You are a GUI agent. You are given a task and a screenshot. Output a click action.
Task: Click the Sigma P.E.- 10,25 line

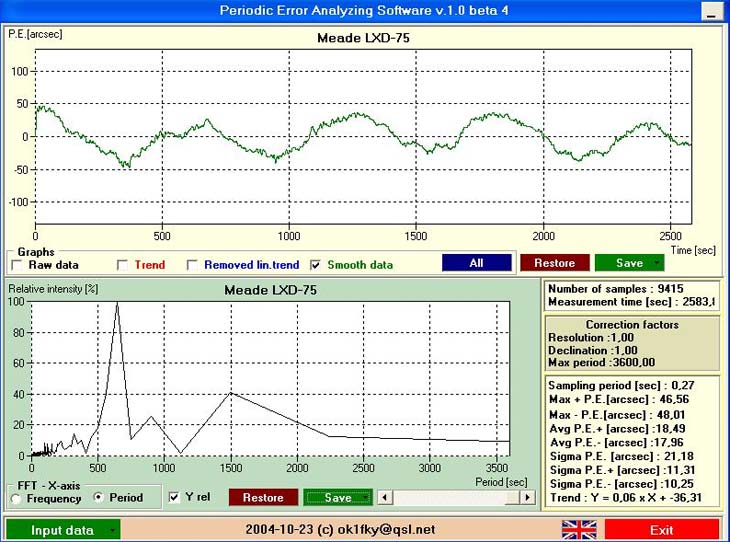coord(622,484)
